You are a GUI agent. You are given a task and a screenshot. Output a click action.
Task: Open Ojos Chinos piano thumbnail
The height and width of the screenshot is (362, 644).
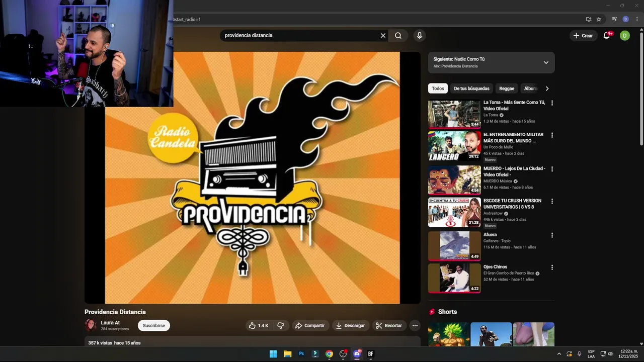[454, 278]
